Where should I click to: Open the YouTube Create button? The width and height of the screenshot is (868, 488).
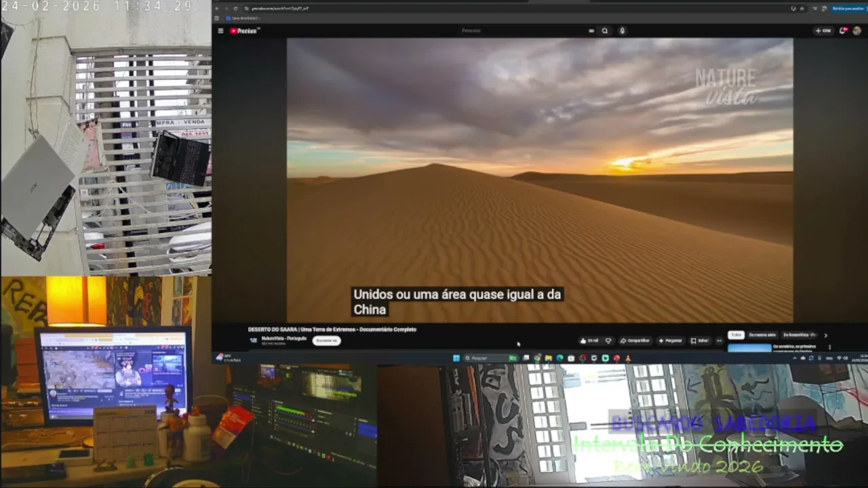click(823, 30)
